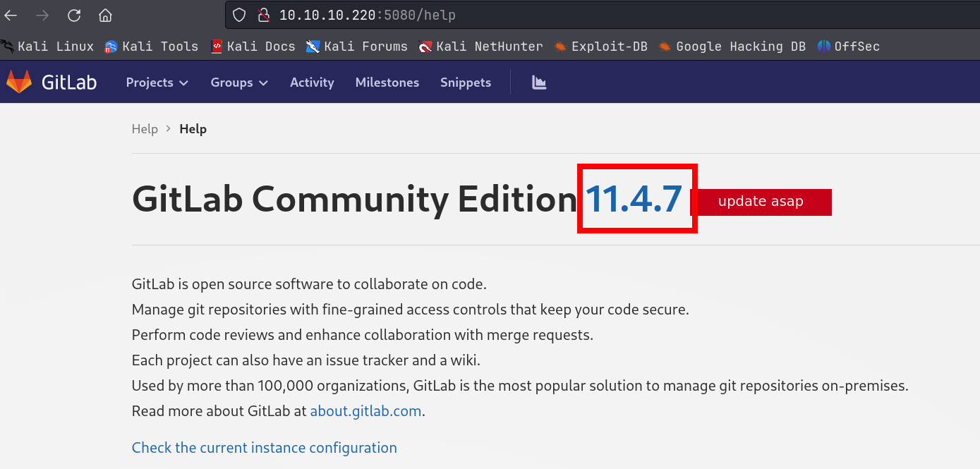This screenshot has height=469, width=980.
Task: Open the Kali NetHunter bookmark
Action: pos(480,47)
